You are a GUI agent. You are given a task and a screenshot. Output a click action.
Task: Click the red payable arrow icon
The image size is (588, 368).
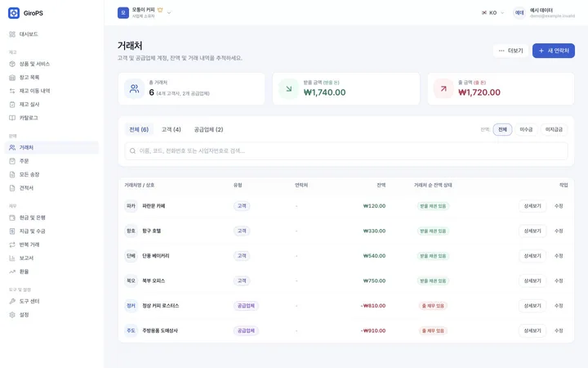(x=443, y=88)
